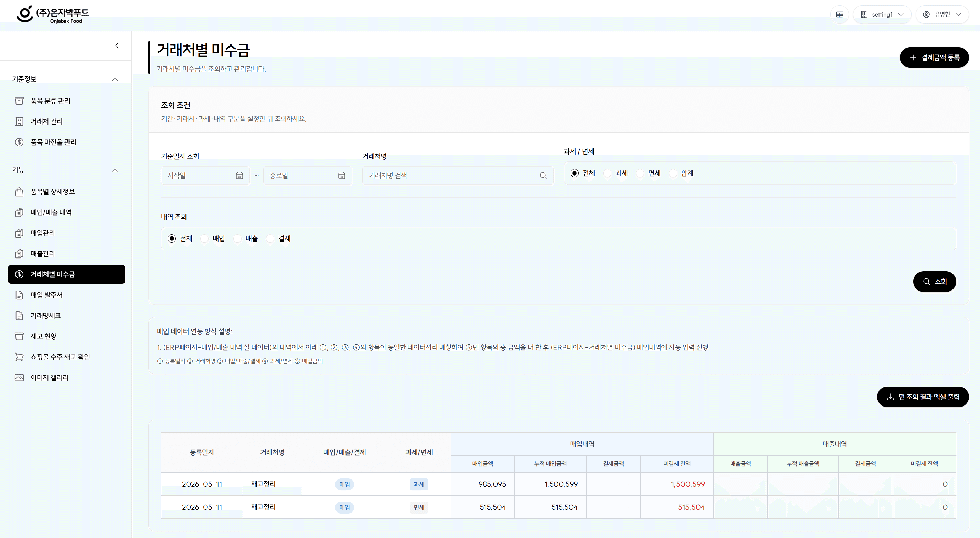Open 시작일 calendar picker icon
Image resolution: width=980 pixels, height=538 pixels.
[x=239, y=176]
